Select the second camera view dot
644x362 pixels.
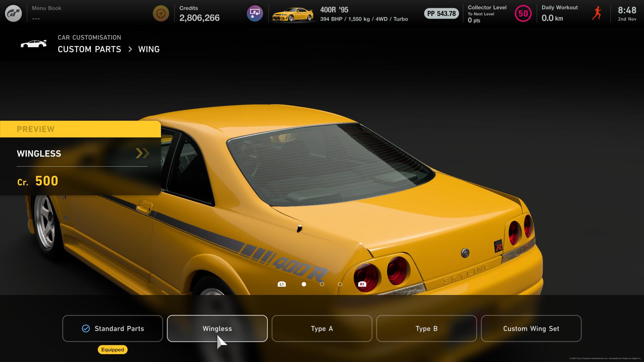(x=322, y=284)
